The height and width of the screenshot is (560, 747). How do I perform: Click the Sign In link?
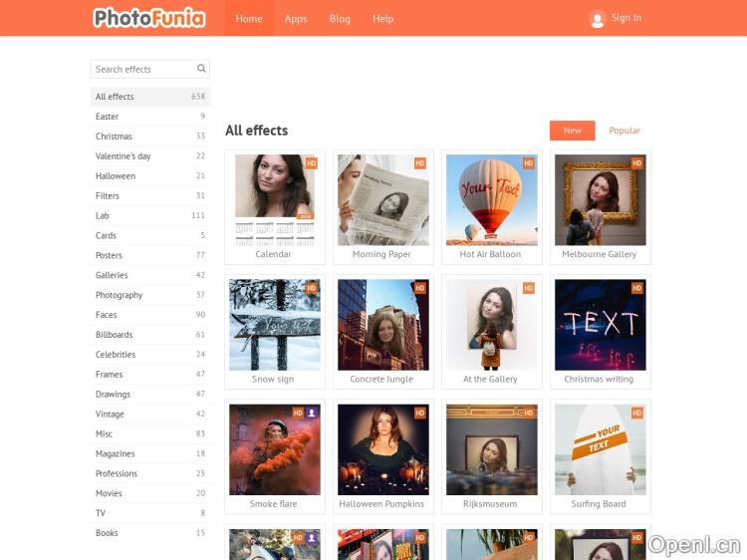tap(626, 18)
